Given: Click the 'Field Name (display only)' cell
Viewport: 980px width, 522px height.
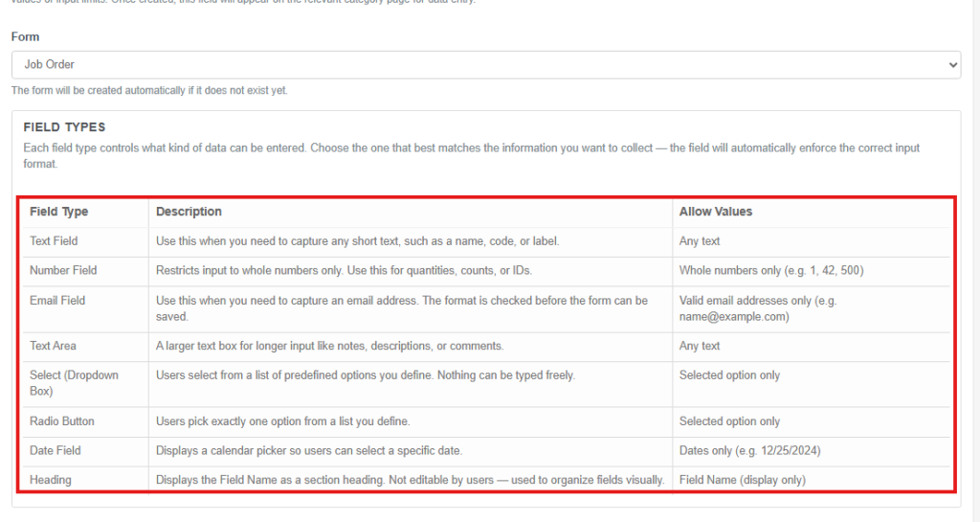Looking at the screenshot, I should (743, 480).
